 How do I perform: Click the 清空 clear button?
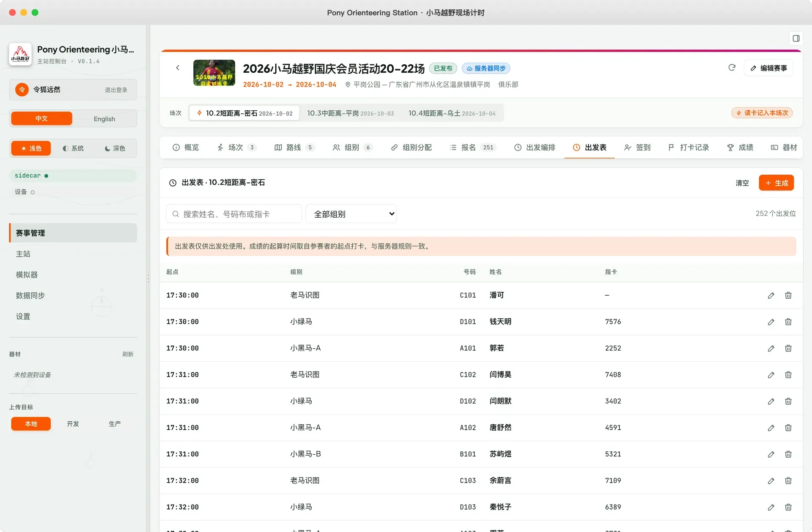click(742, 183)
